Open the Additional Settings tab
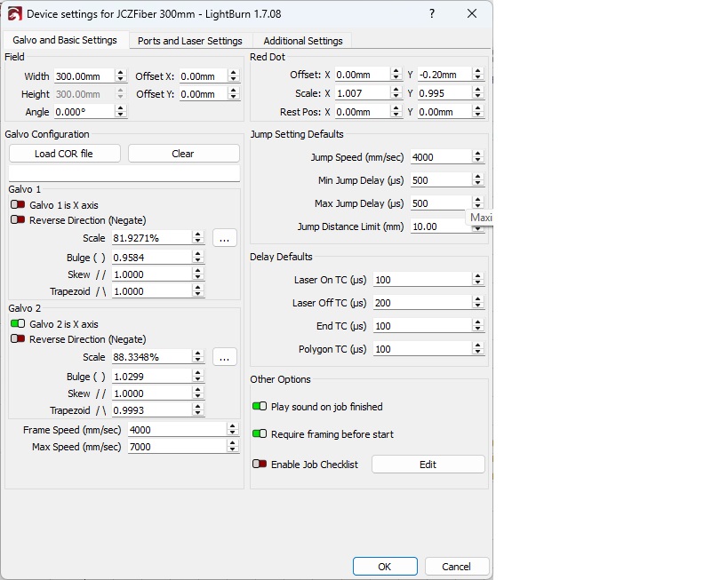Viewport: 728px width, 580px height. (303, 41)
